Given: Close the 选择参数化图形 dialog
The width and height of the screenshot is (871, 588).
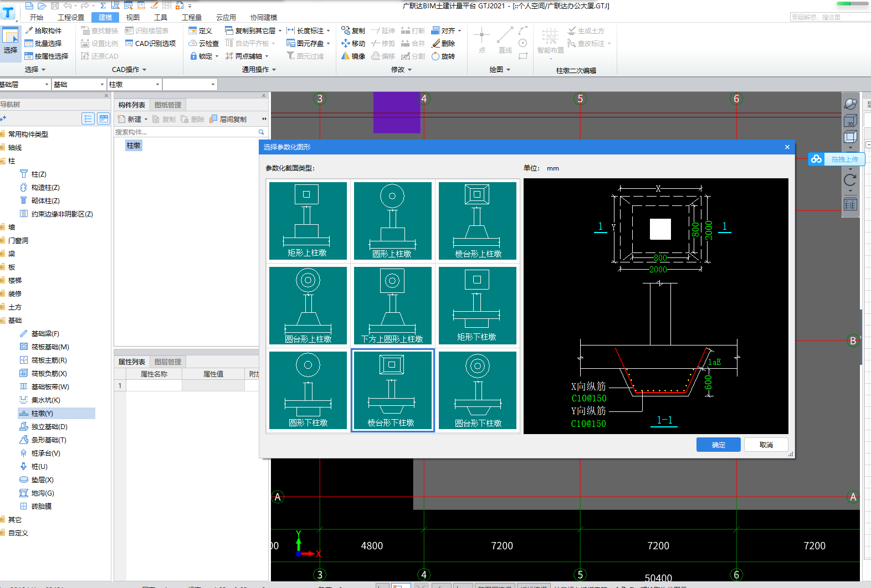Looking at the screenshot, I should [787, 147].
